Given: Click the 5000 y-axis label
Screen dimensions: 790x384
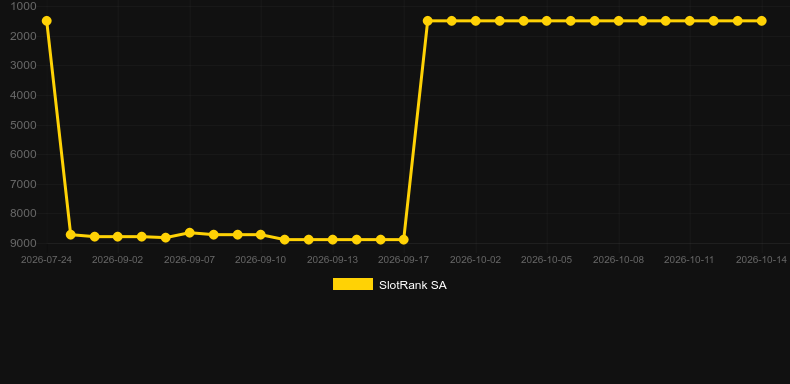Looking at the screenshot, I should 23,124.
